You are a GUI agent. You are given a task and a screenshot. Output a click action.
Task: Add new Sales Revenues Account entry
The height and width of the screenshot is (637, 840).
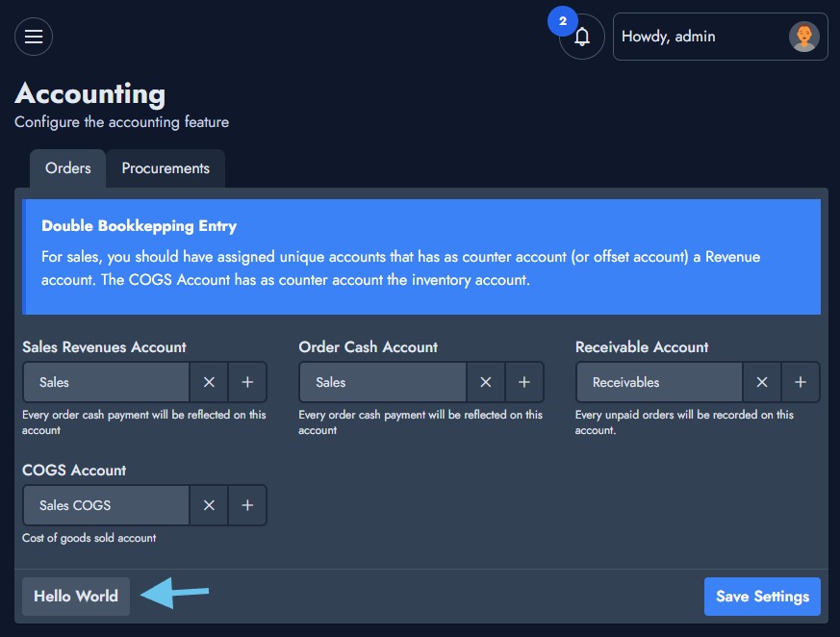click(x=247, y=382)
